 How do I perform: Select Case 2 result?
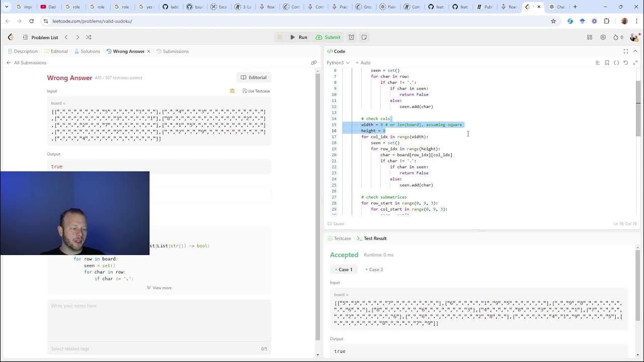tap(374, 269)
